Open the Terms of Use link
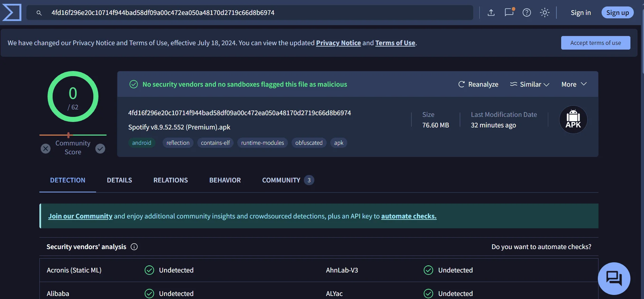Image resolution: width=644 pixels, height=299 pixels. point(395,43)
